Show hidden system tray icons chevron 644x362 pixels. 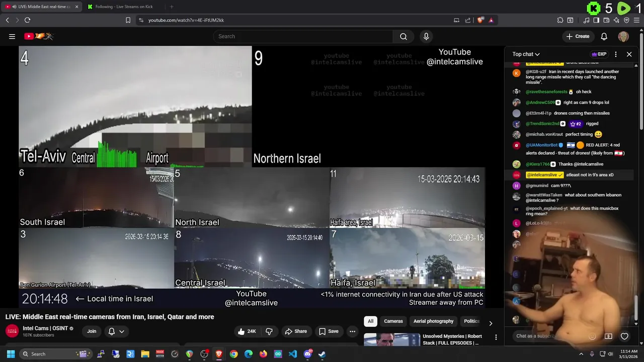581,354
